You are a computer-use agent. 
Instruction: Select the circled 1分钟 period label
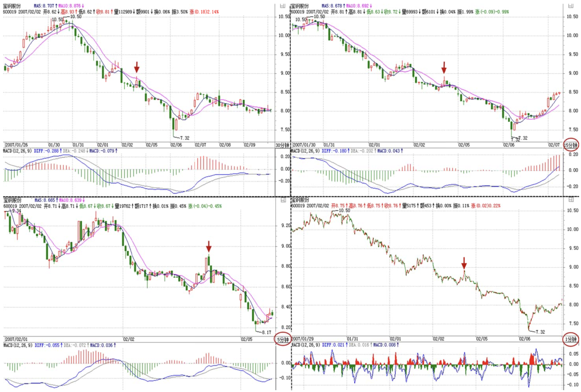click(570, 340)
